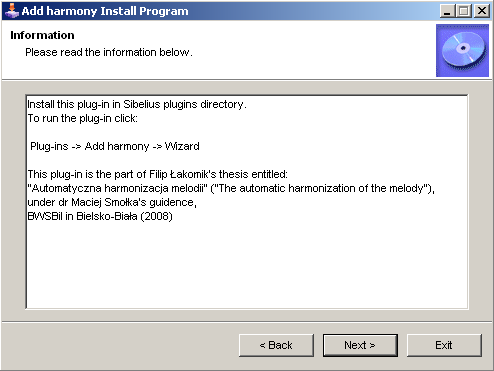Click the blue CD disc image
The image size is (494, 371).
(x=462, y=51)
